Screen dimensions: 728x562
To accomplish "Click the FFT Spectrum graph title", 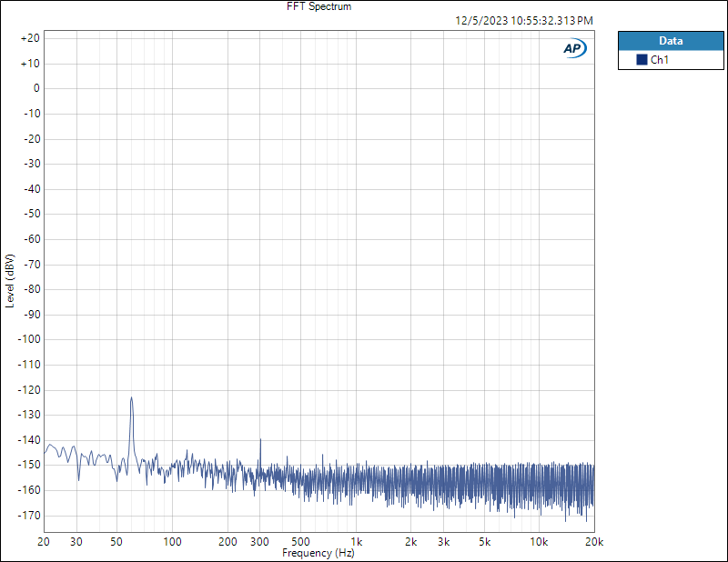I will (x=319, y=6).
